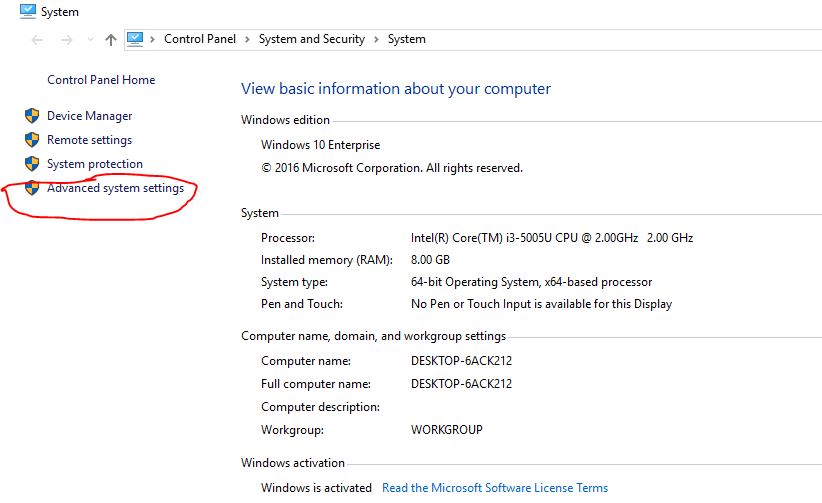Screen dimensions: 822x503
Task: Click installed memory value '8.00 GB'
Action: [x=430, y=260]
